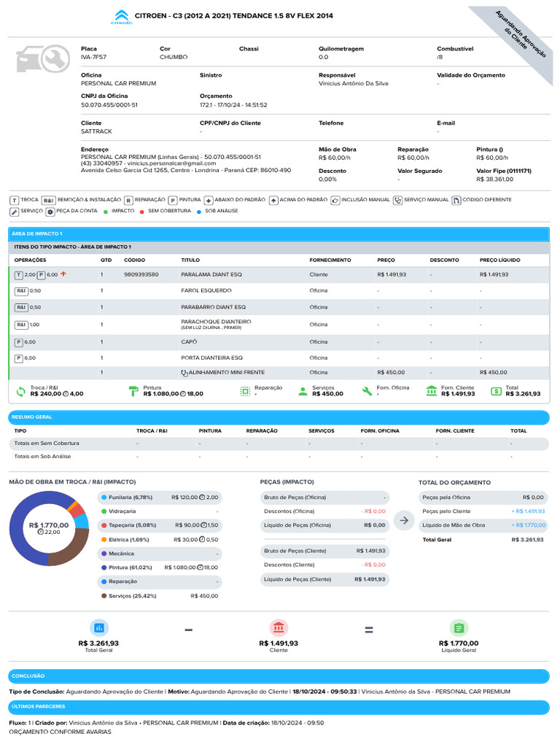Viewport: 560px width, 747px height.
Task: Click the arrow between Peças and Total do Orçamento
Action: [403, 520]
